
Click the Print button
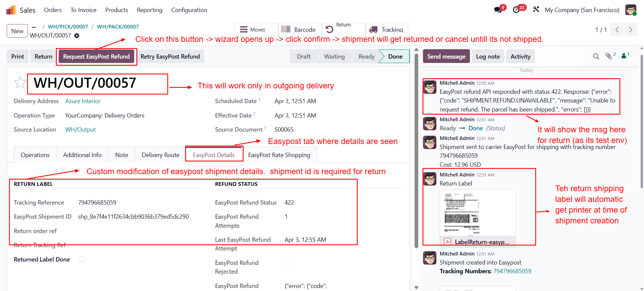tap(18, 56)
